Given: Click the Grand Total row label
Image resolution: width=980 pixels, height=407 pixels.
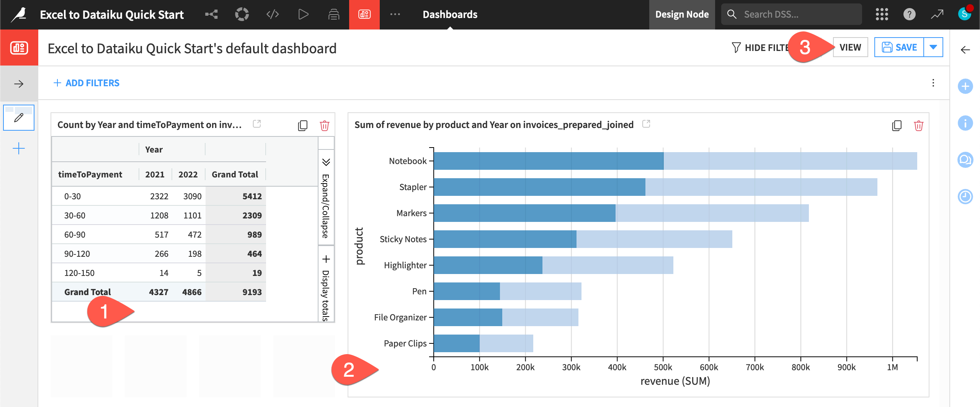Looking at the screenshot, I should 87,292.
